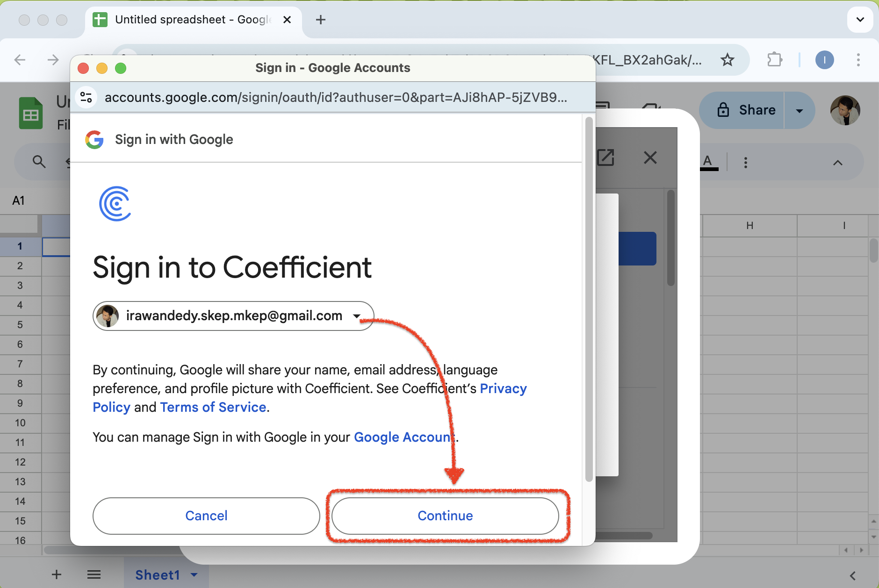Click the Continue button in the sign-in popup

[445, 516]
